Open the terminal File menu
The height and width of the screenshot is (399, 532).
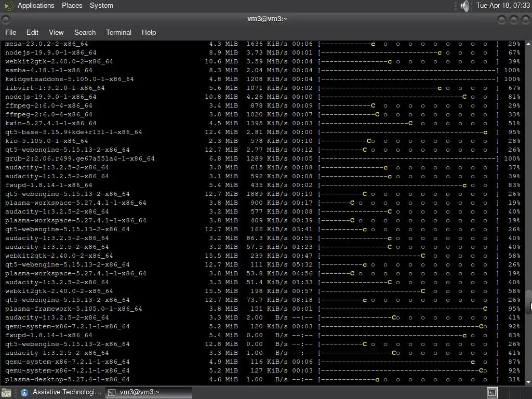click(10, 32)
